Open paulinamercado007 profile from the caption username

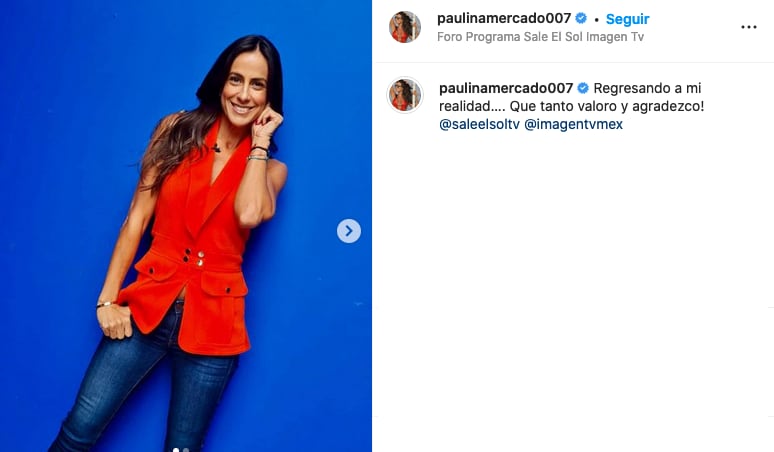[x=506, y=88]
